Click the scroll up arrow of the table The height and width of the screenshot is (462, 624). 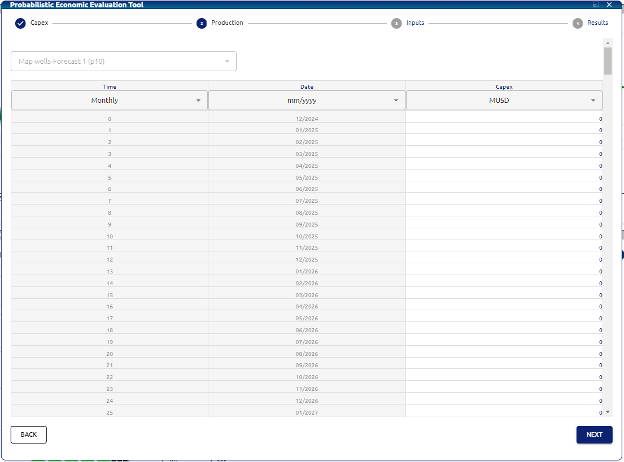[608, 42]
